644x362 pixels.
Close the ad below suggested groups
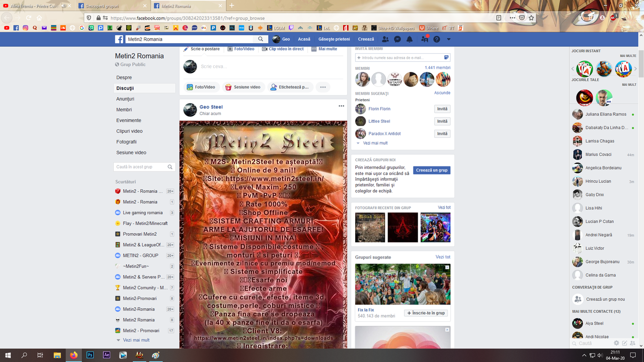pos(447,330)
